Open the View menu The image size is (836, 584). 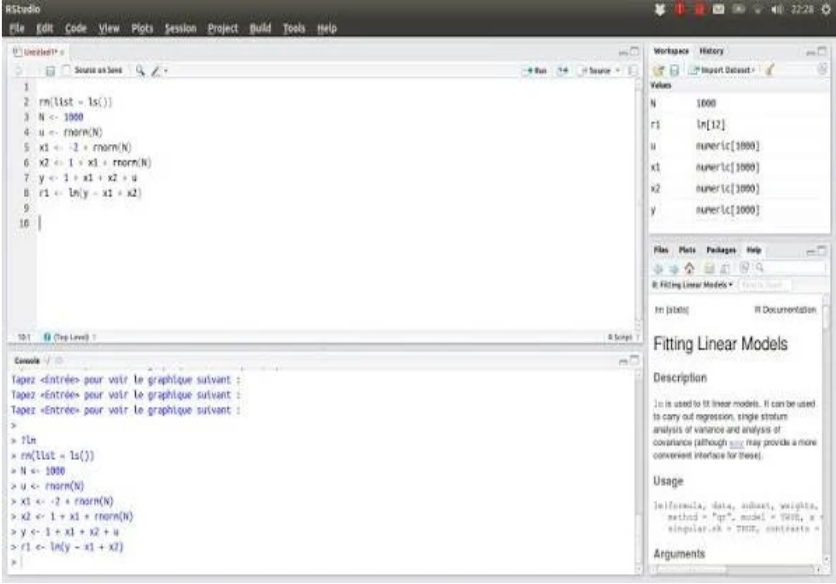[x=109, y=28]
